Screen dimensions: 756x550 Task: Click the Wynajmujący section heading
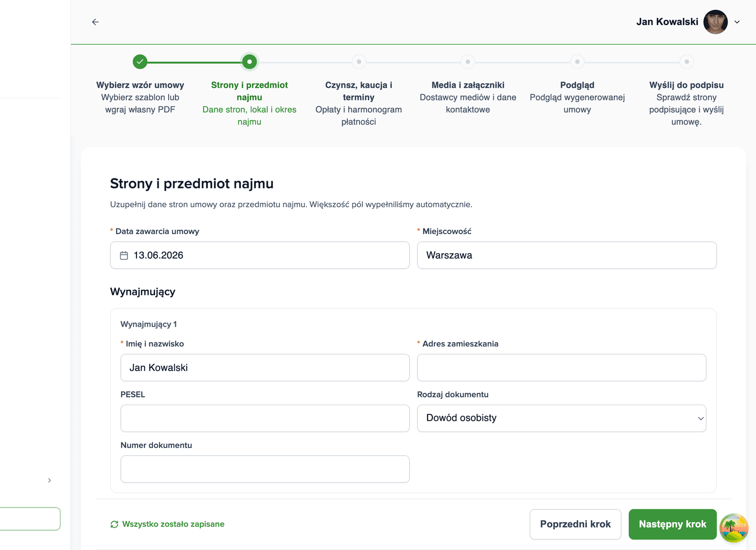[x=143, y=292]
